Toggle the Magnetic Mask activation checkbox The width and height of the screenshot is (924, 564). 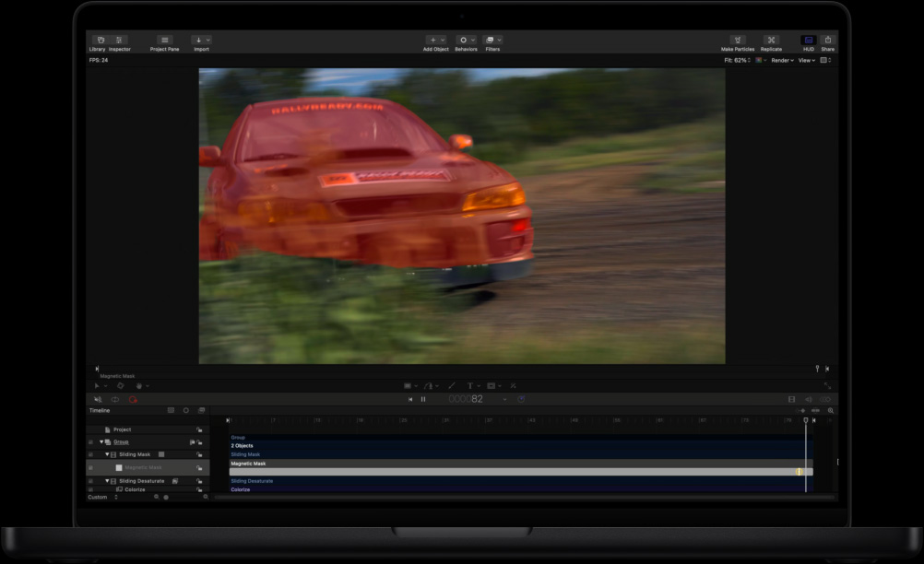pos(90,467)
